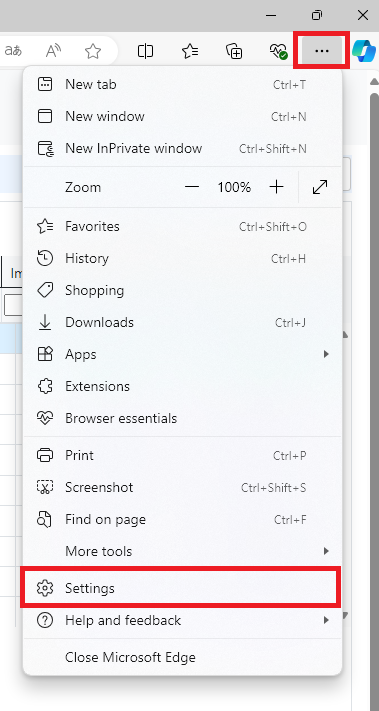The image size is (379, 711).
Task: Click the Downloads arrow icon in menu
Action: pos(44,322)
